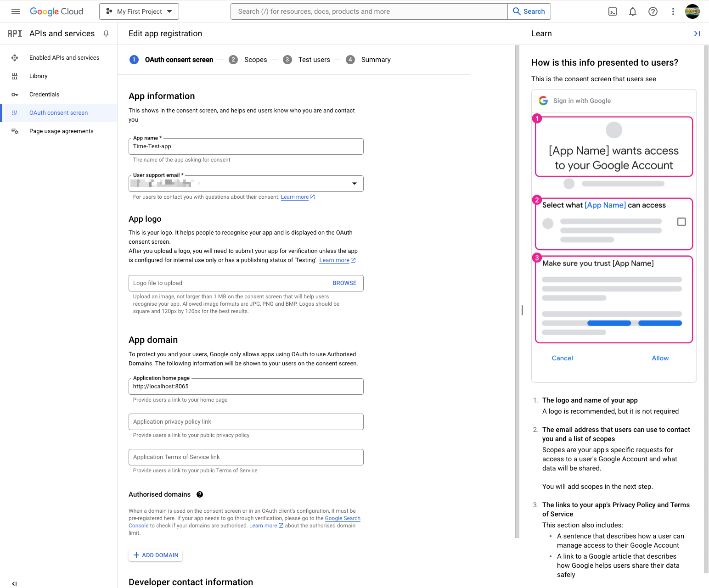Screen dimensions: 709x588
Task: Open the notifications bell
Action: 633,11
